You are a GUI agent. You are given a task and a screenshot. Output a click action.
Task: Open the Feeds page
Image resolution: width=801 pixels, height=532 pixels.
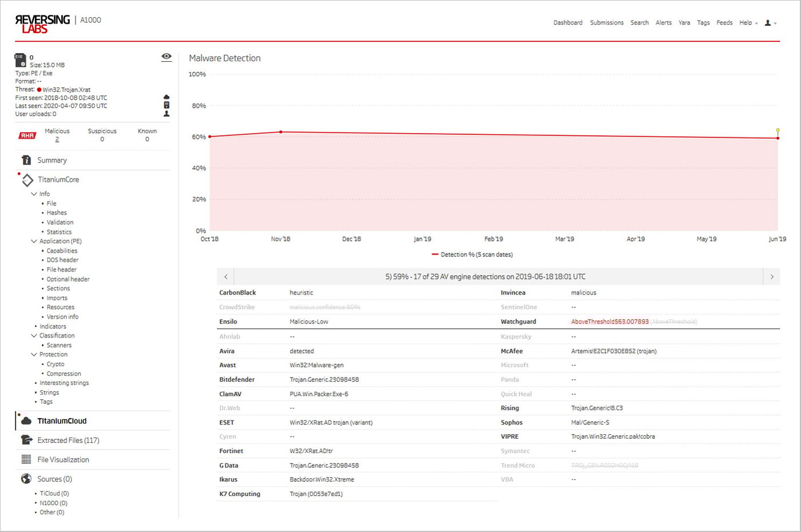(x=724, y=23)
